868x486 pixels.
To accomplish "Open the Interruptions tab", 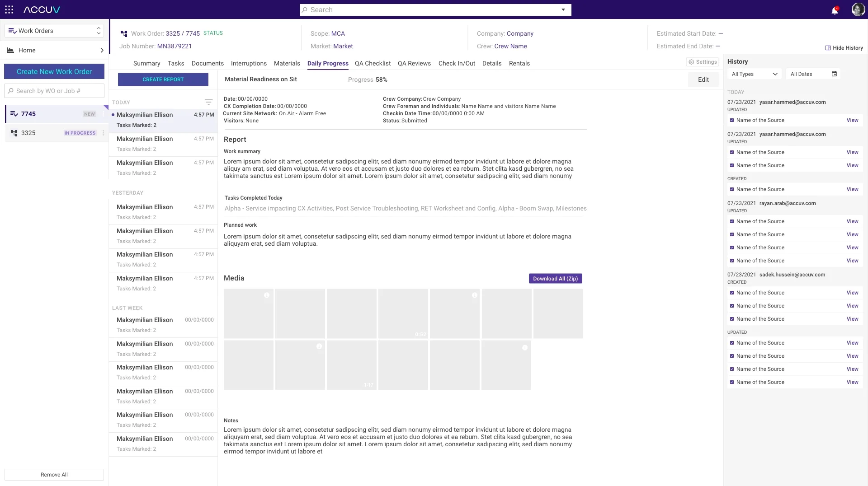I will [249, 63].
